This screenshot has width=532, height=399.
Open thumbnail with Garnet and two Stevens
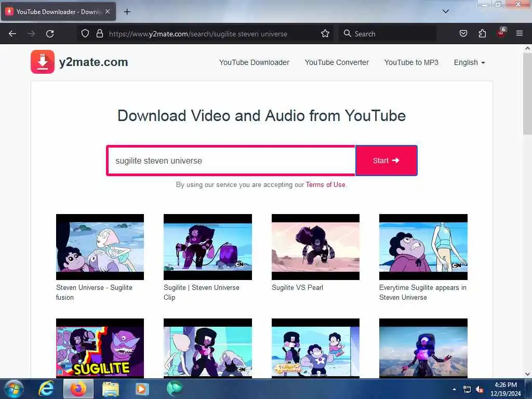click(315, 348)
